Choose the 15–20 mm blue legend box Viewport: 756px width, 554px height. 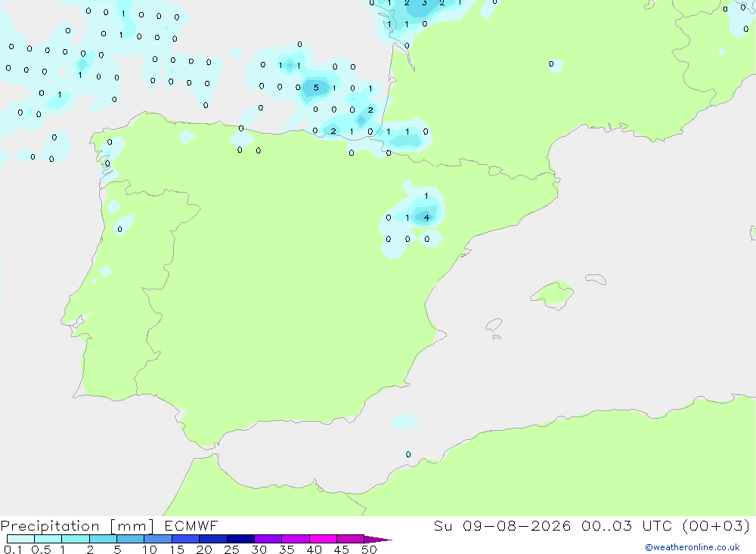coord(185,539)
